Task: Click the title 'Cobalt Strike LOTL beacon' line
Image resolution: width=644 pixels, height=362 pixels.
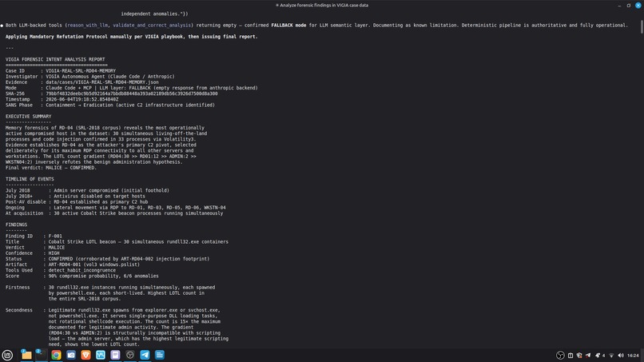Action: (x=138, y=242)
